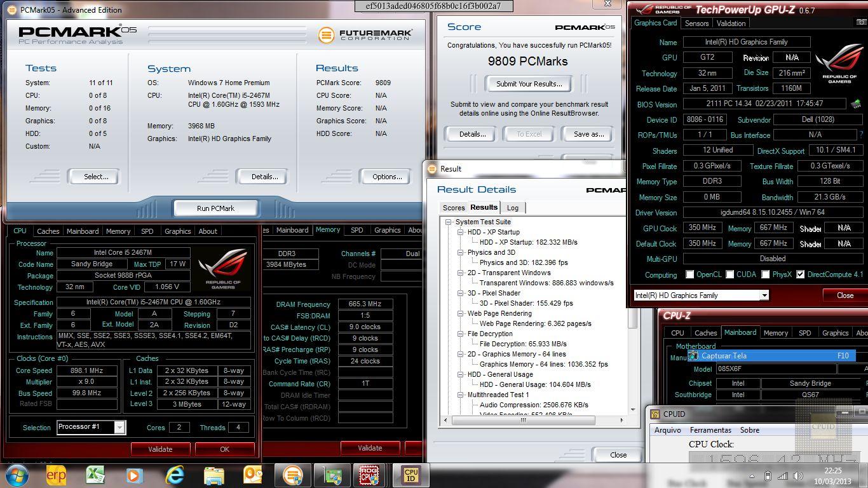This screenshot has height=488, width=868.
Task: Select the File Decryption: 65.933 MB/s row
Action: coord(523,344)
